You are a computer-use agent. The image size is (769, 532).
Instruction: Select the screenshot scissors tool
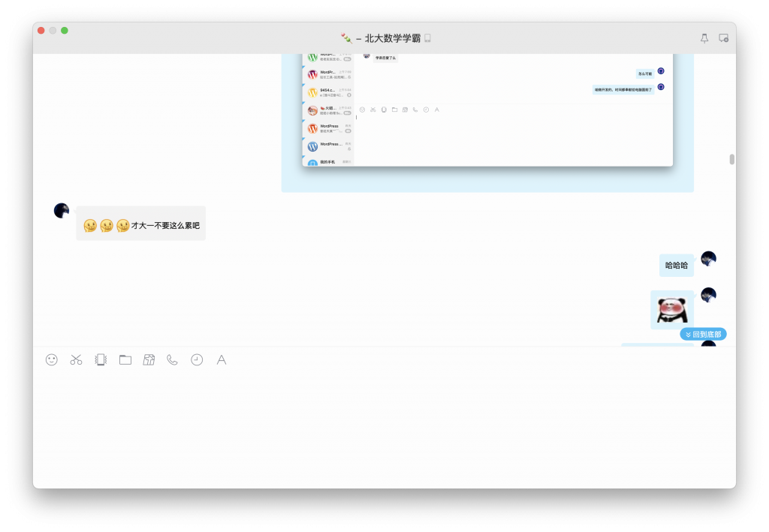pos(75,360)
